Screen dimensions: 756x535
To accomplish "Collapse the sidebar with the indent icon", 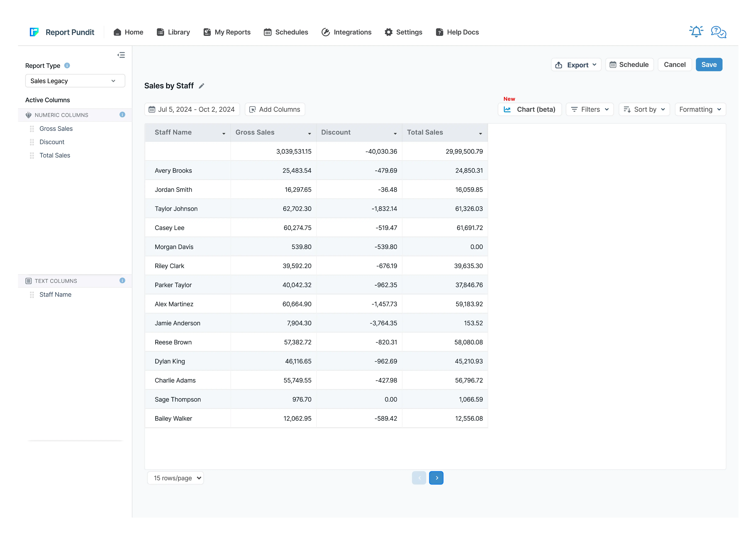I will point(121,55).
